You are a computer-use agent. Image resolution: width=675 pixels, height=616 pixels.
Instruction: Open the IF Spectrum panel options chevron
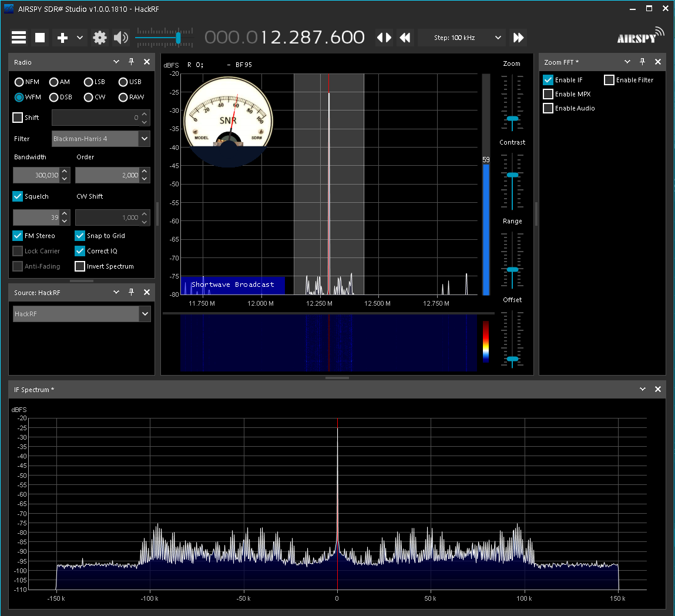point(643,389)
